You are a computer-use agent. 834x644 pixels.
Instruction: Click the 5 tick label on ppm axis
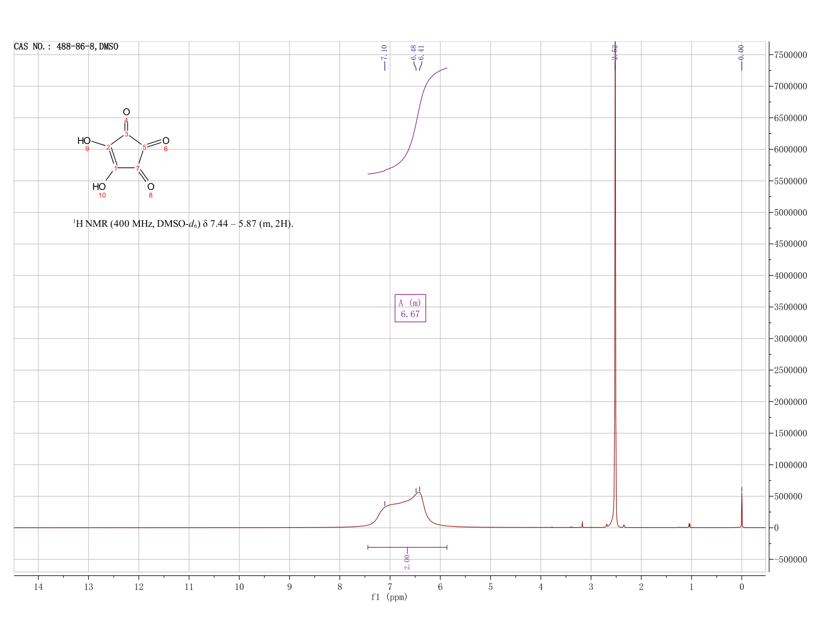(490, 586)
